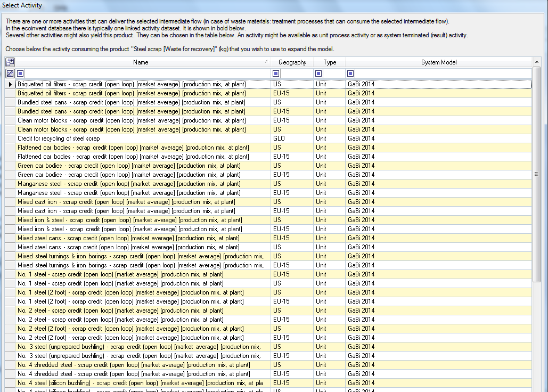548x392 pixels.
Task: Click the scrollbar up arrow
Action: [536, 62]
